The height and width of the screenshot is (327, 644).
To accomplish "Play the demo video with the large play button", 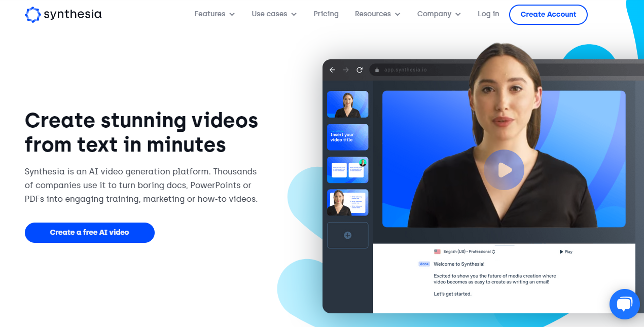I will (504, 170).
